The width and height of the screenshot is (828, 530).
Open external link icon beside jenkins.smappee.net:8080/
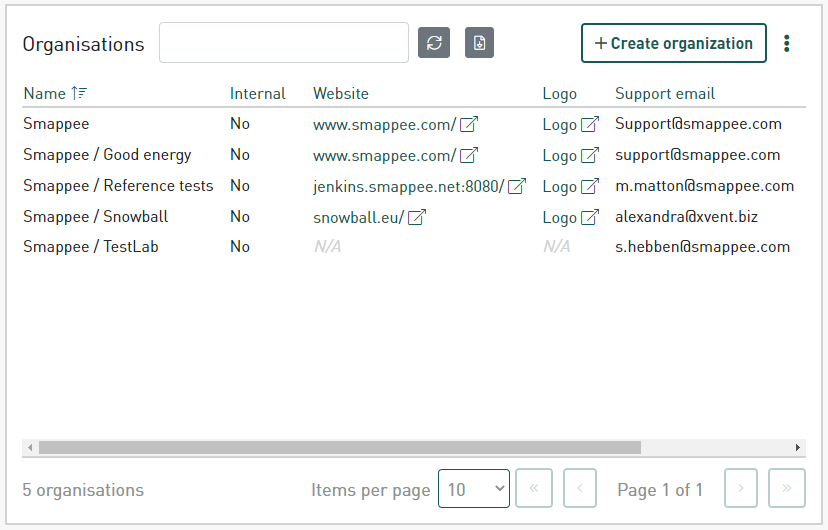click(517, 186)
